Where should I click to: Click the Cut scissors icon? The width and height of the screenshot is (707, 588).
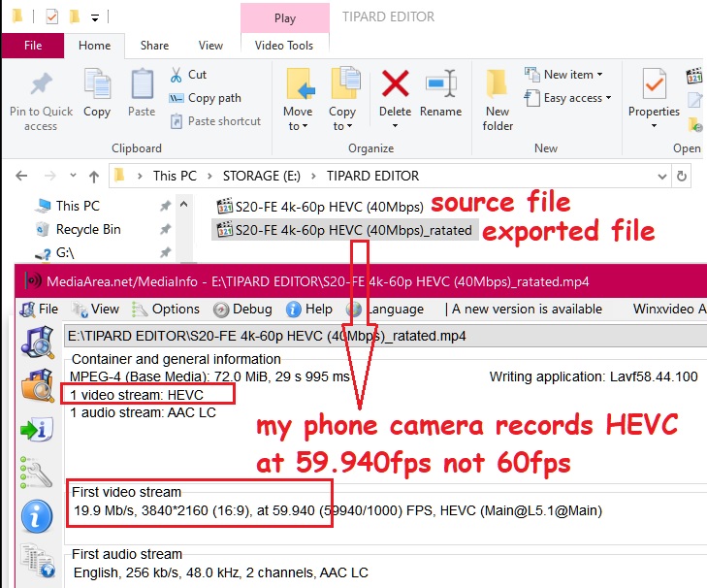tap(176, 75)
